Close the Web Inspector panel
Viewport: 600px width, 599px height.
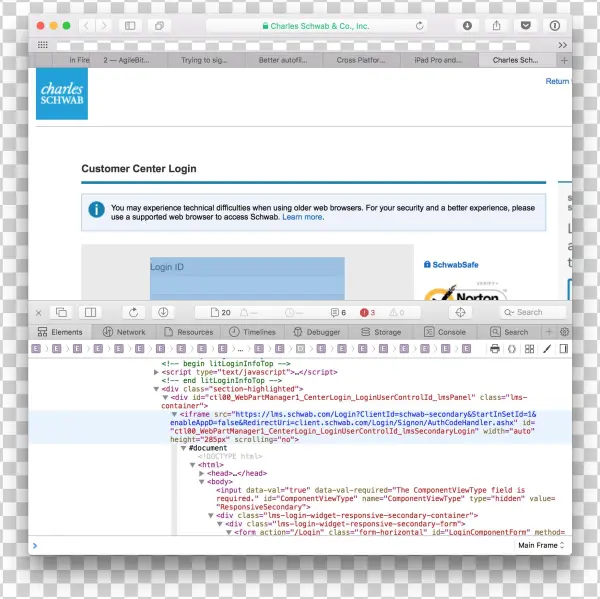click(39, 313)
